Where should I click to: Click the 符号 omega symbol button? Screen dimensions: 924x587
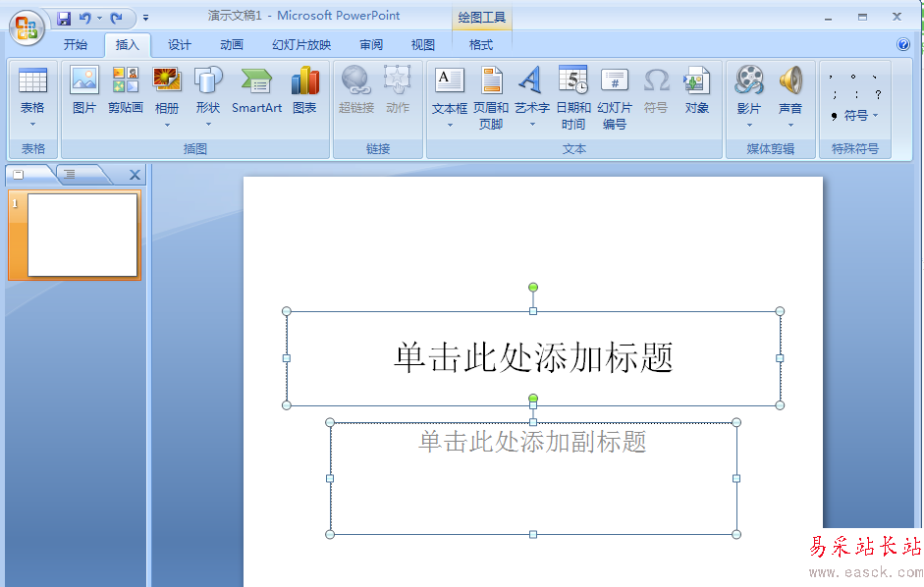coord(656,89)
